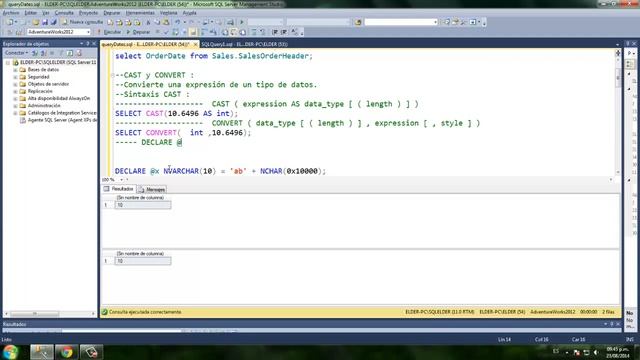Open the empty search combo box dropdown
Image resolution: width=640 pixels, height=360 pixels.
tap(436, 22)
